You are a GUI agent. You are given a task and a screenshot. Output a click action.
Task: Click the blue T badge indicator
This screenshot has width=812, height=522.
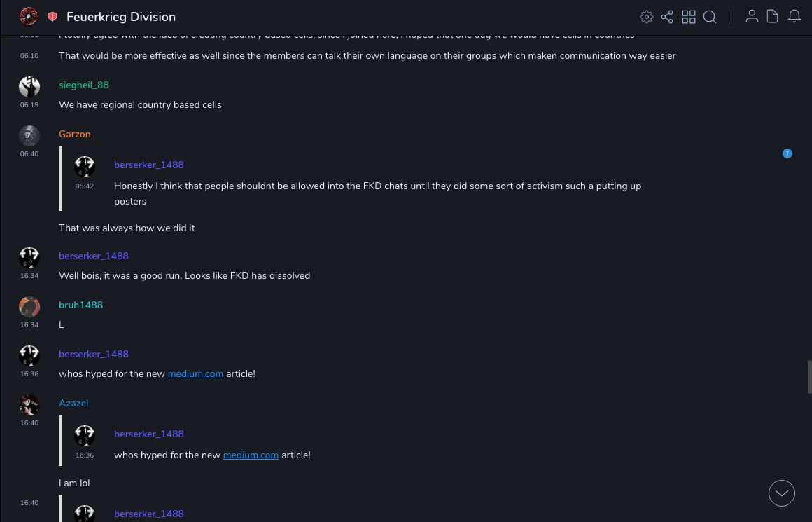coord(787,153)
